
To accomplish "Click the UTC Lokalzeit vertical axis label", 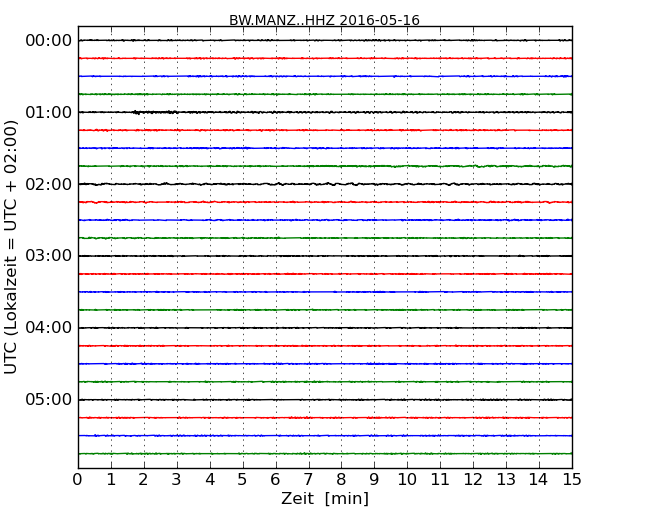I will [x=11, y=247].
